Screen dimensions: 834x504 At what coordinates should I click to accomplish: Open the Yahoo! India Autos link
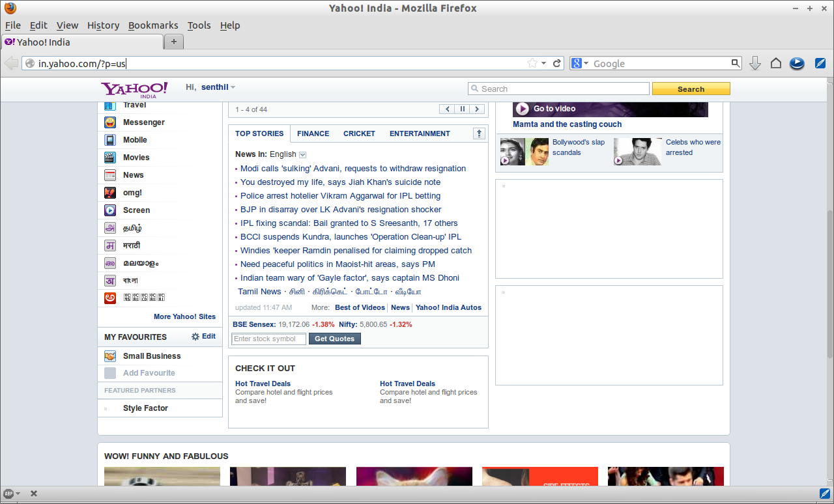pos(448,307)
